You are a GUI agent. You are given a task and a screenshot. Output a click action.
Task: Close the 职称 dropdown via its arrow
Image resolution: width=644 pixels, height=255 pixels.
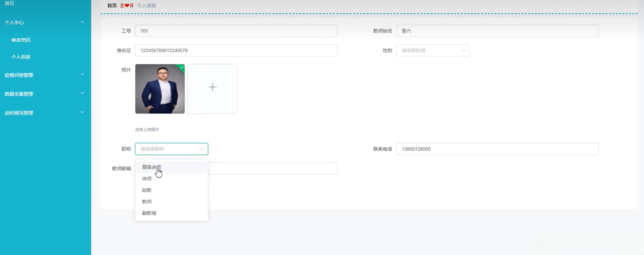pyautogui.click(x=202, y=149)
